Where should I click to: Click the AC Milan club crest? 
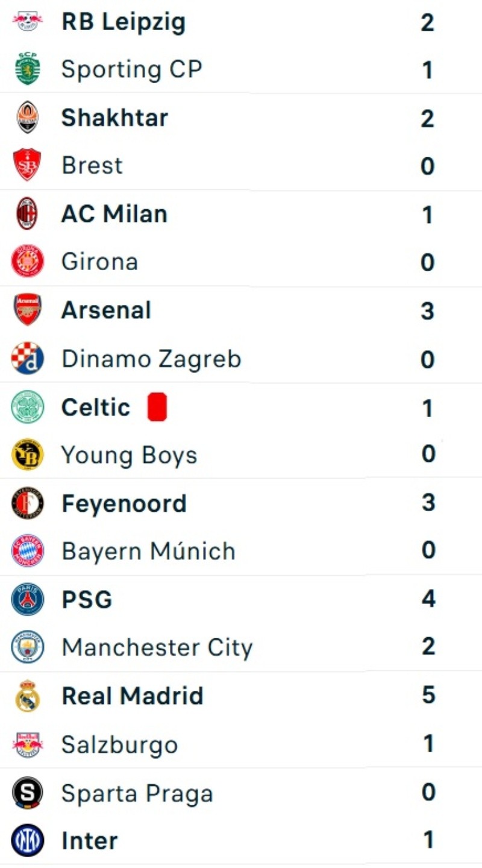(x=27, y=214)
